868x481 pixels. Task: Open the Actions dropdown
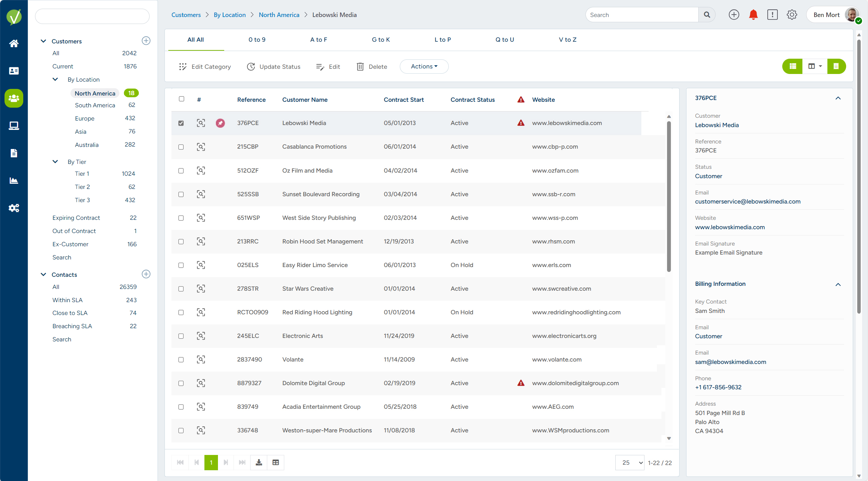[x=424, y=66]
